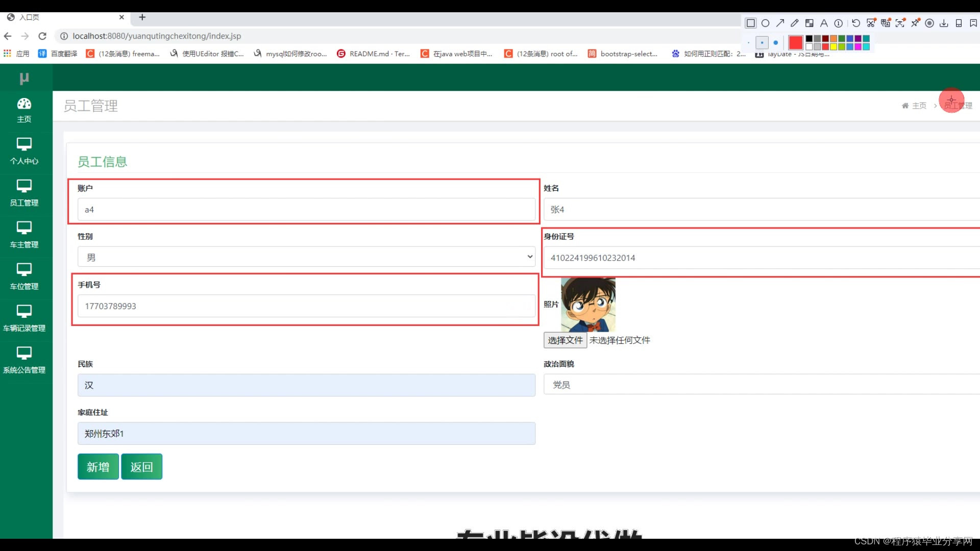Click the scissors long-screenshot icon
This screenshot has width=980, height=551.
coord(871,23)
